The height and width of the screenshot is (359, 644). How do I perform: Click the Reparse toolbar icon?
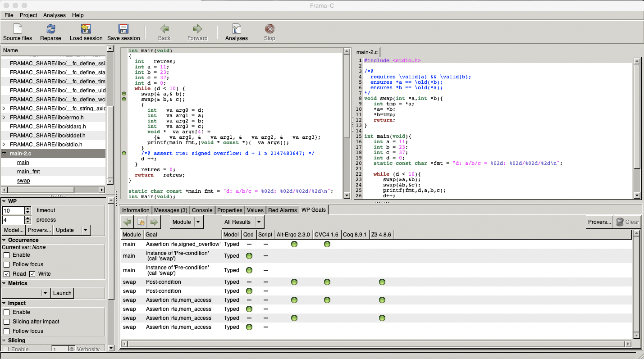[50, 32]
